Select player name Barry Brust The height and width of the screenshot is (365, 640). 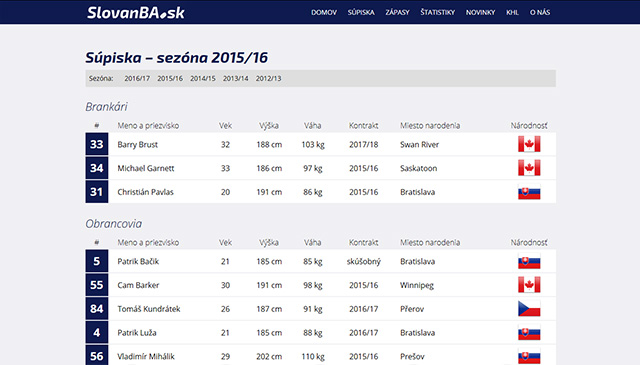click(x=138, y=145)
